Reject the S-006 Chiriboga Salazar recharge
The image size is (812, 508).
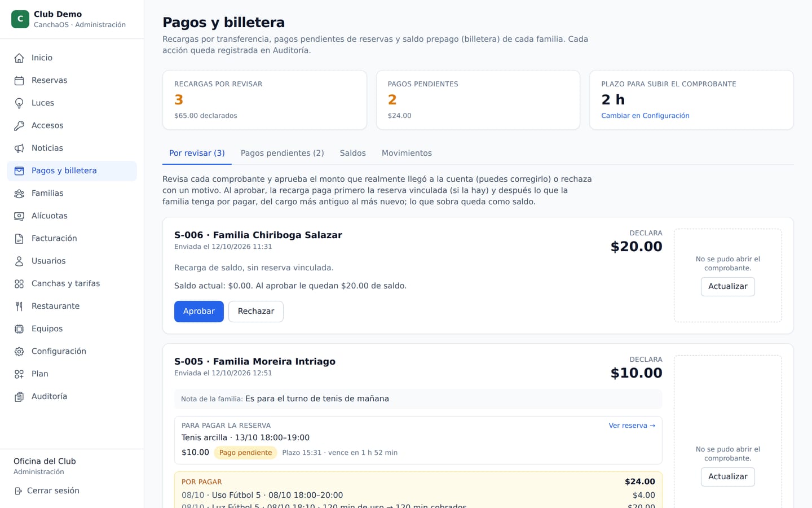tap(256, 312)
